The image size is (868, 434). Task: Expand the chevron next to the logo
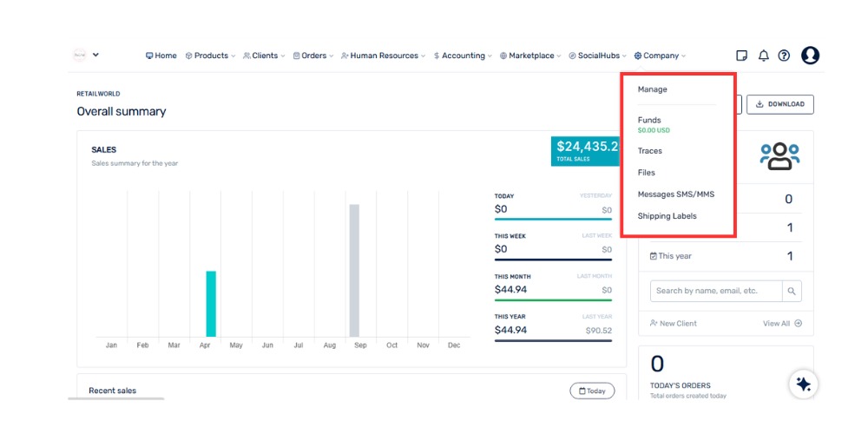[95, 55]
